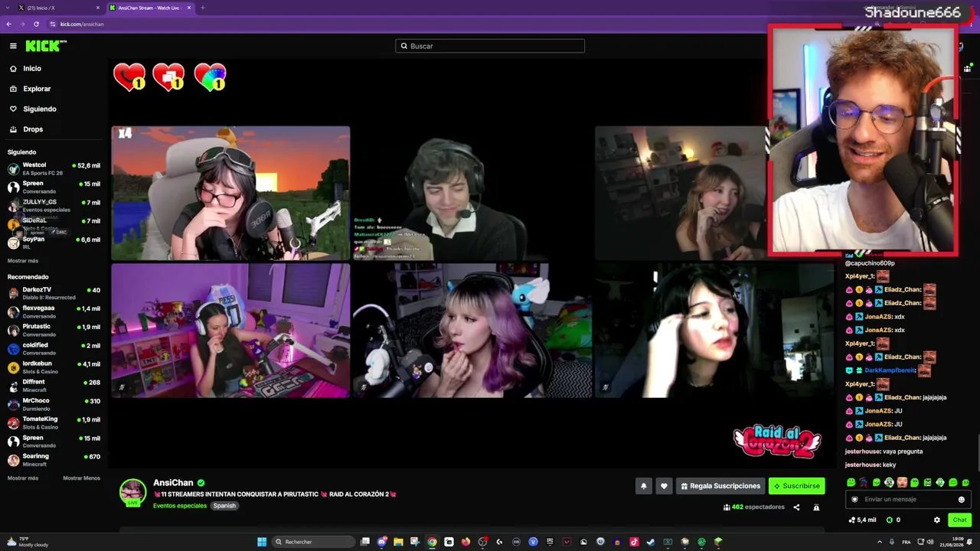Open the chat emoji picker smiley

point(962,500)
